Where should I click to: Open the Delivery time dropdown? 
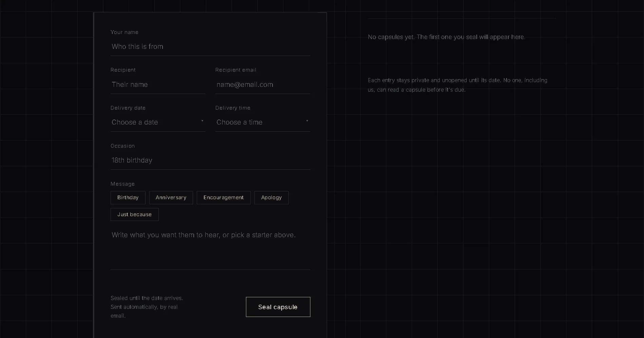[263, 123]
